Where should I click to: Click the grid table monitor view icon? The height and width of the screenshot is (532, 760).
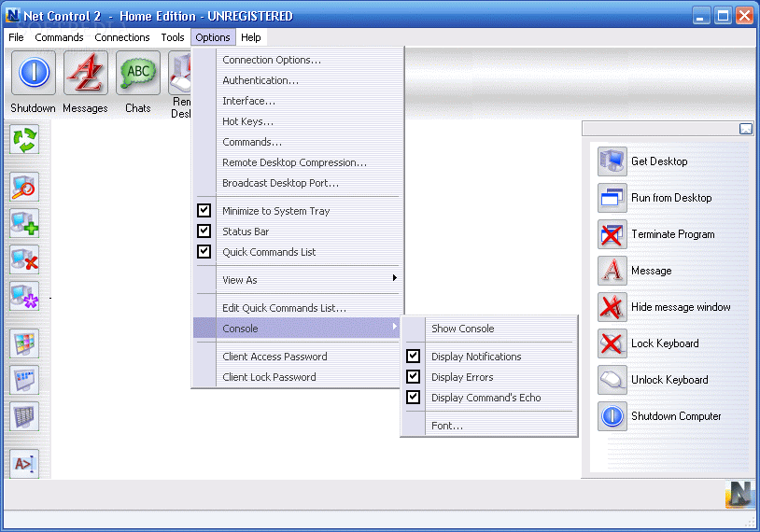(24, 416)
